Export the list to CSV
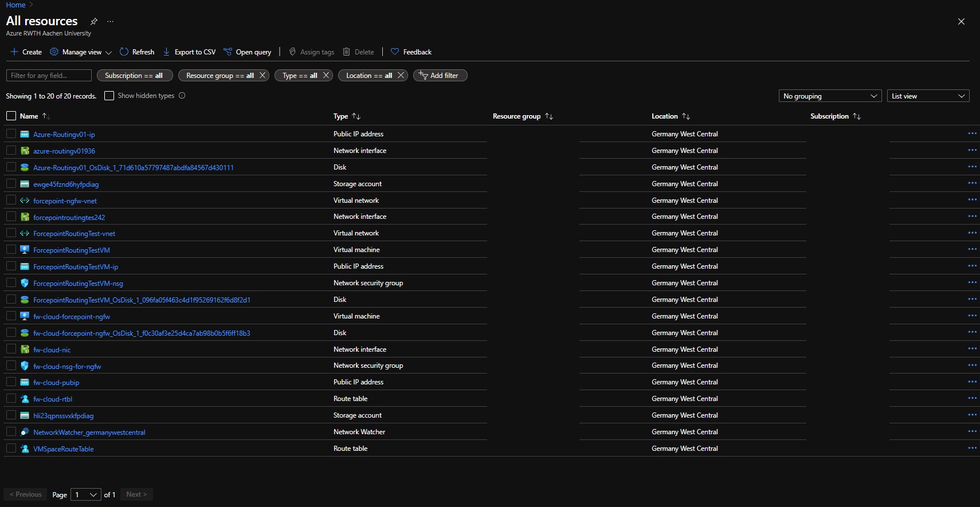 pyautogui.click(x=190, y=52)
